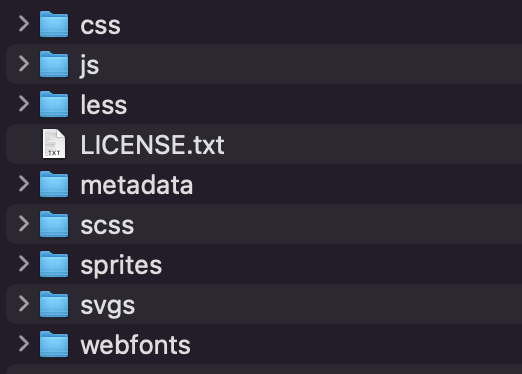
Task: Expand the webfonts folder chevron
Action: (x=24, y=344)
